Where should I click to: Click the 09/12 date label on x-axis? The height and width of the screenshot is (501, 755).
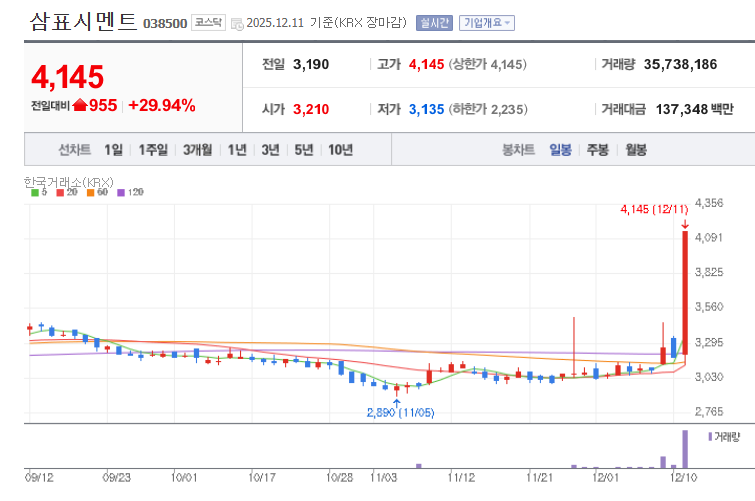pyautogui.click(x=39, y=477)
